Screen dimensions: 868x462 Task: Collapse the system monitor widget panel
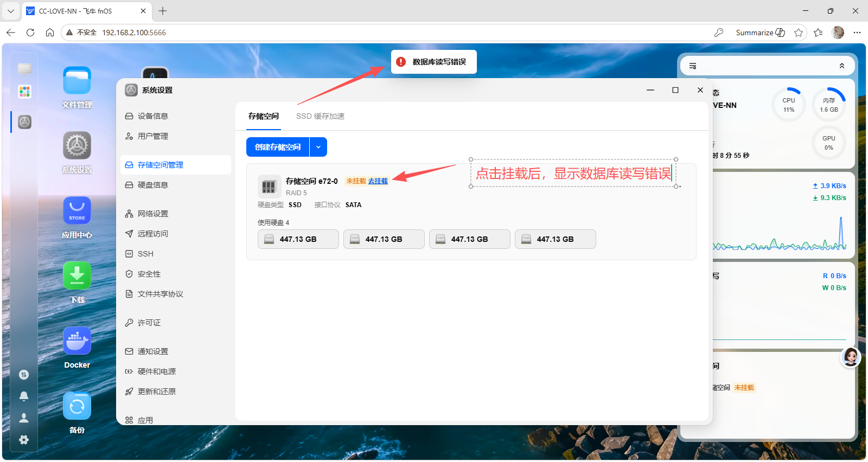pyautogui.click(x=842, y=66)
